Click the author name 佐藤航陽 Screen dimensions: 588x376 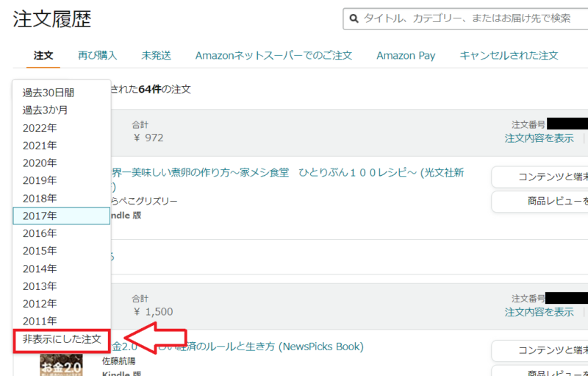[x=118, y=361]
